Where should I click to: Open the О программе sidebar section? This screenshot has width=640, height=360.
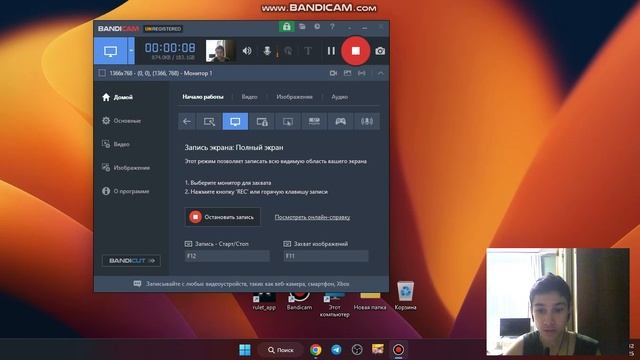point(125,191)
